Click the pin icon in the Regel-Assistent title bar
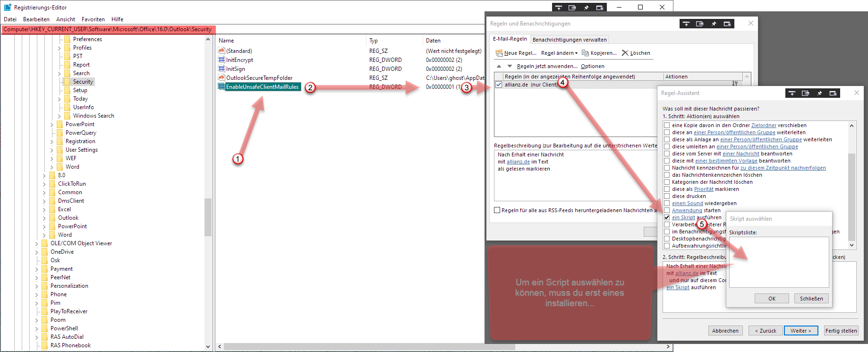The image size is (868, 352). (819, 93)
